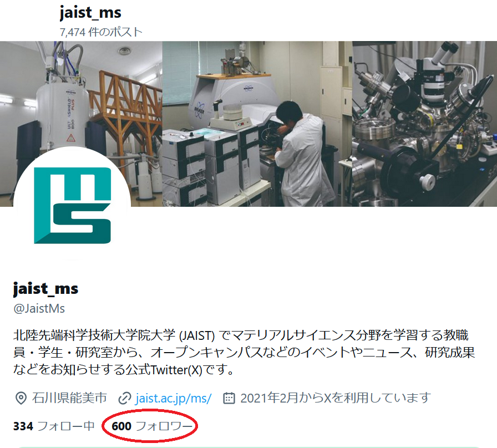Click the 2021年2月からXを利用しています text
Image resolution: width=497 pixels, height=448 pixels.
click(x=336, y=398)
